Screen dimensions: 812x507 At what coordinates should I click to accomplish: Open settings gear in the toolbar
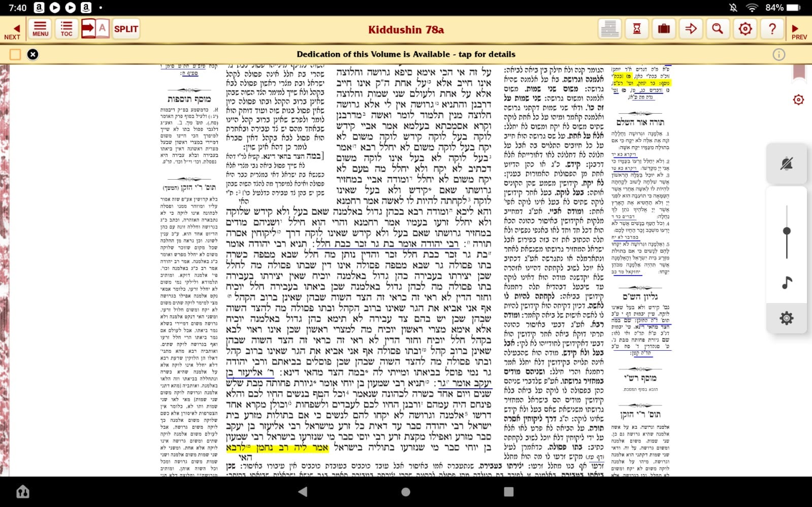(745, 29)
